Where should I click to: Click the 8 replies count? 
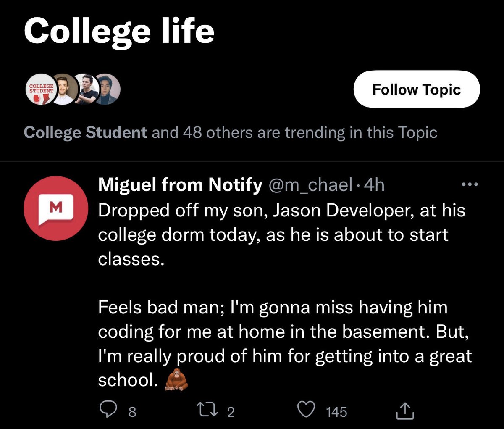132,411
